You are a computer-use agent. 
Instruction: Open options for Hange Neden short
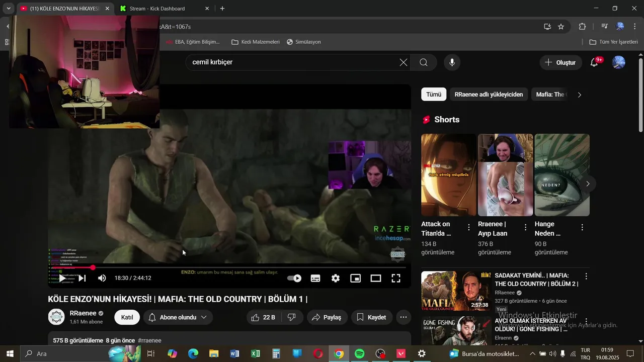[582, 227]
